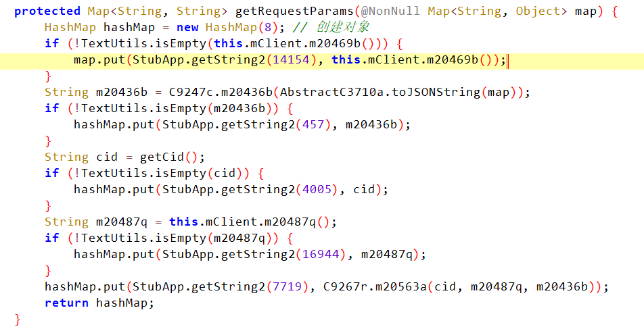
Task: Click toJSONString in AbstractC3710a call
Action: pos(436,93)
